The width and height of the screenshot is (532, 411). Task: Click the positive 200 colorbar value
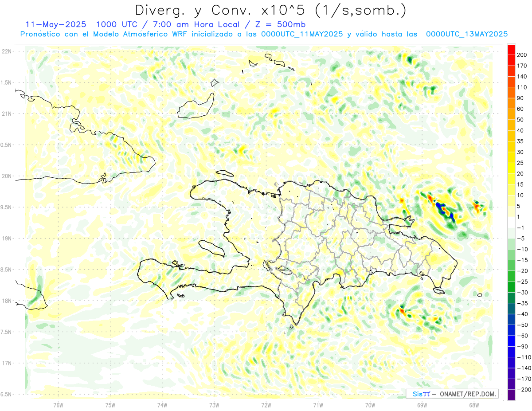pos(522,55)
